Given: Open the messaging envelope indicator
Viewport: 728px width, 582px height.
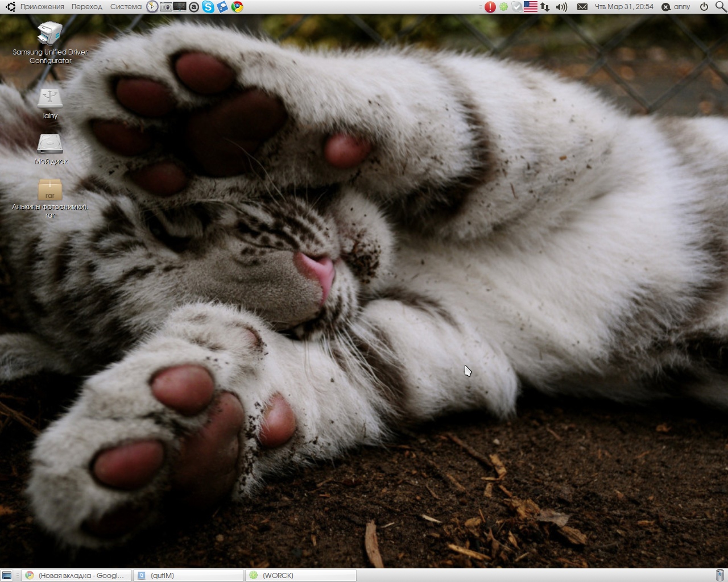Looking at the screenshot, I should point(582,7).
